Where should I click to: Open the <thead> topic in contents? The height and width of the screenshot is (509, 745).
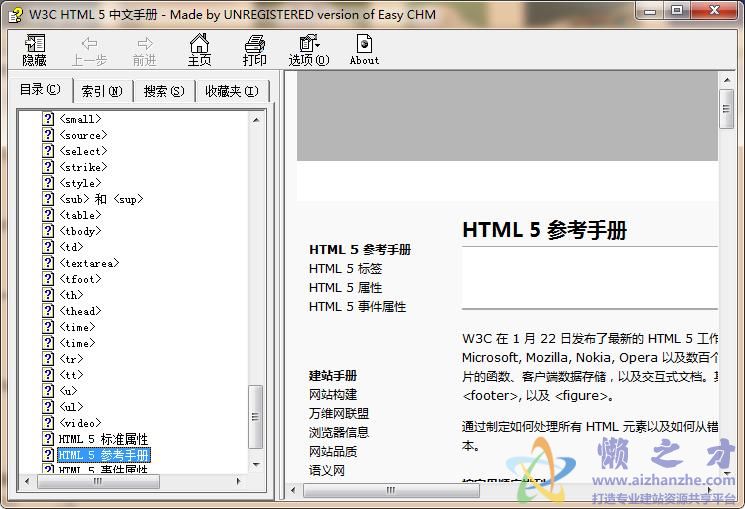[80, 311]
